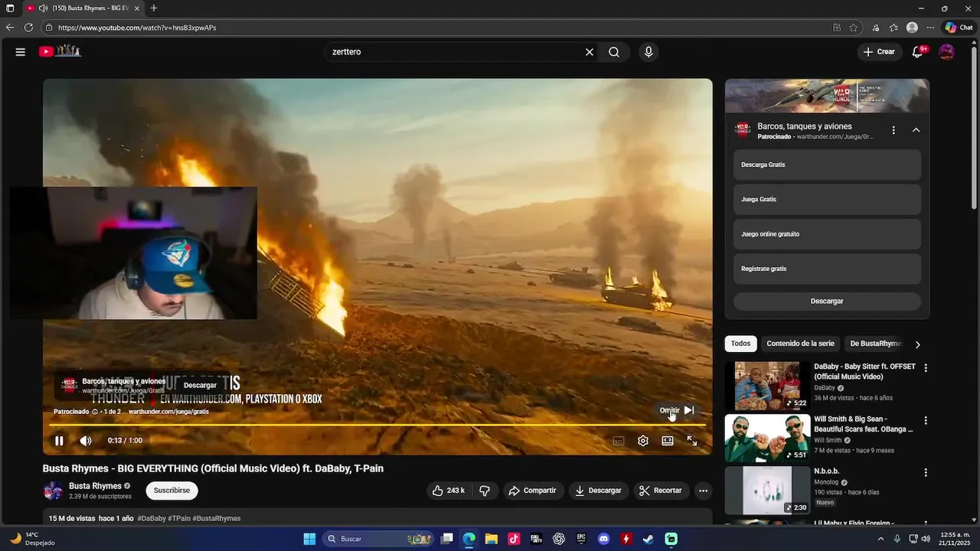Image resolution: width=980 pixels, height=551 pixels.
Task: Open options menu on sponsored ad
Action: click(893, 130)
